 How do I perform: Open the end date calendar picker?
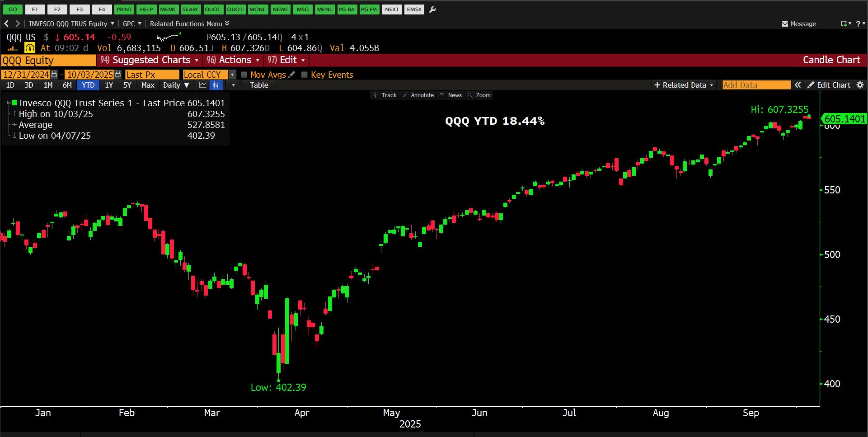[x=118, y=75]
